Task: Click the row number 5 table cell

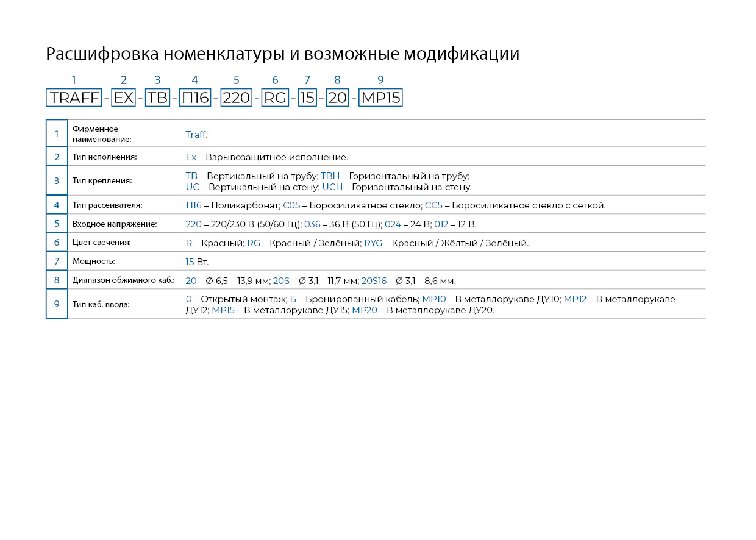Action: pos(57,224)
